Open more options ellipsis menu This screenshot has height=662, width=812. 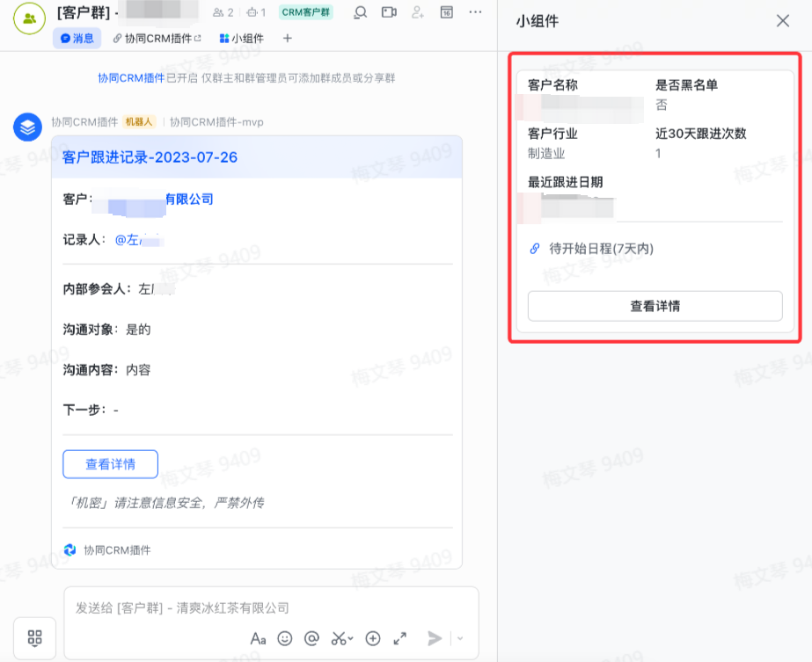click(x=475, y=12)
